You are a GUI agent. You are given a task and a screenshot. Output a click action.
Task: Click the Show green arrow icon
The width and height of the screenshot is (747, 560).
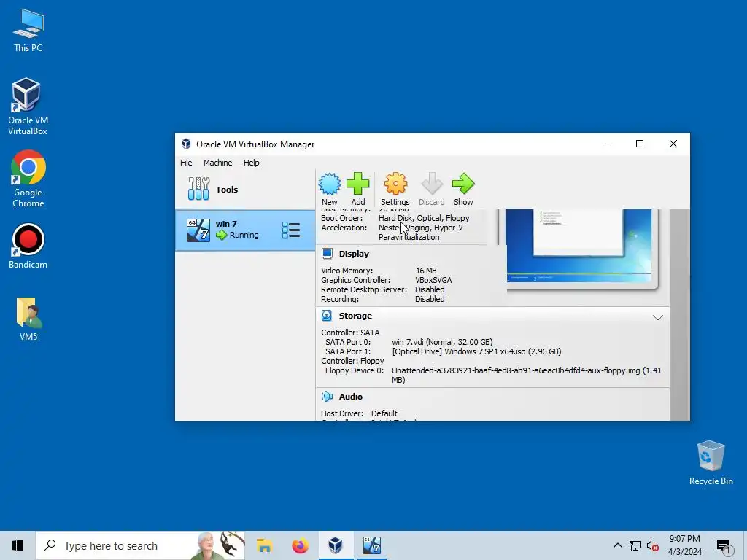pos(463,184)
